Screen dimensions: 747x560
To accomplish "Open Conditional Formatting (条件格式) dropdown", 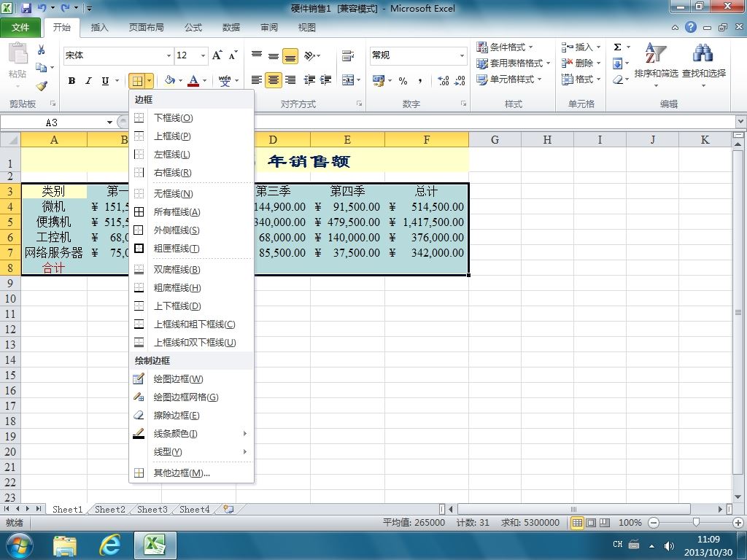I will pyautogui.click(x=505, y=47).
